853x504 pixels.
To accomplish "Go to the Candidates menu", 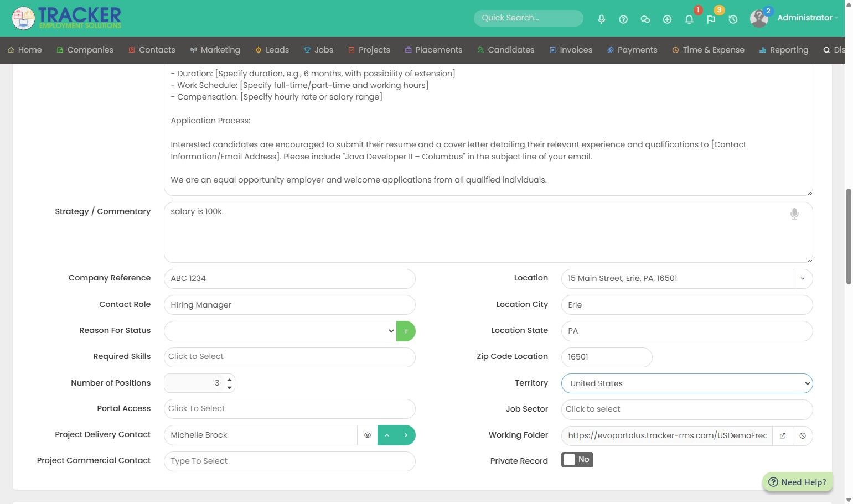I will click(x=505, y=50).
